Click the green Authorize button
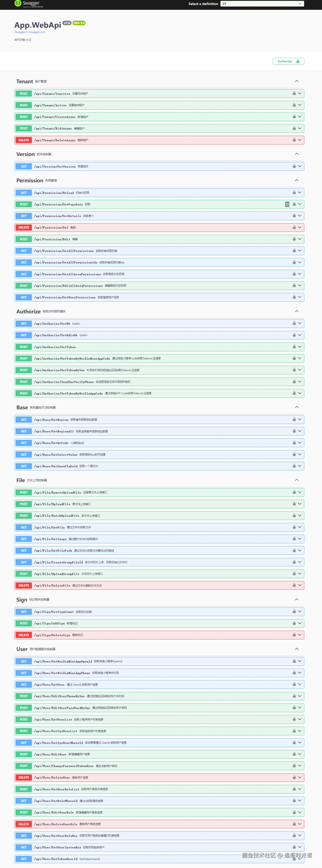 (x=288, y=61)
